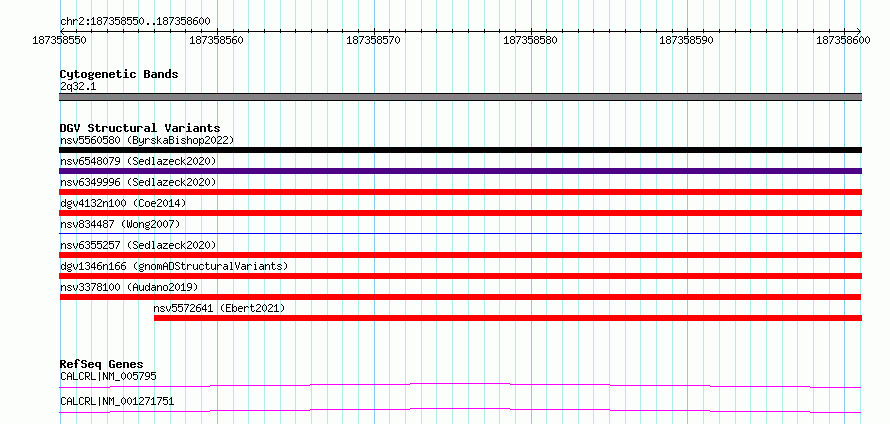Select nsv6349996 (Sedlazeck2020) label
Screen dimensions: 890x424
[x=138, y=182]
